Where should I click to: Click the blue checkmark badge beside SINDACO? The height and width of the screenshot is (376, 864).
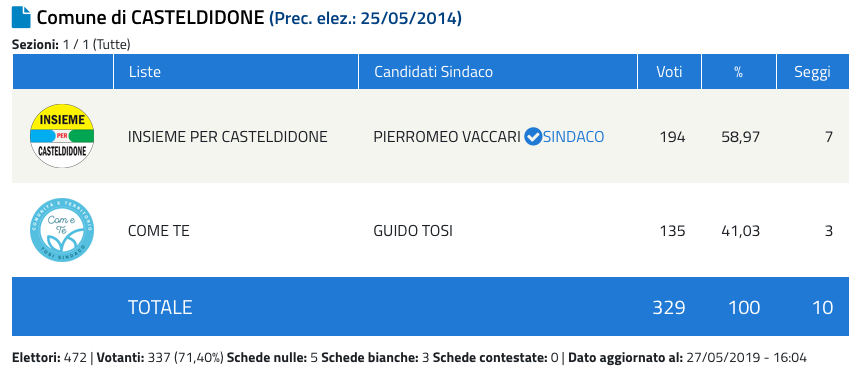[x=532, y=136]
